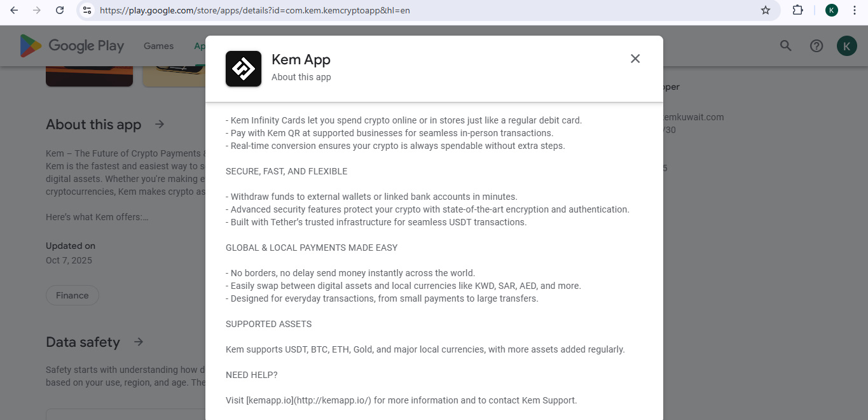
Task: Click the Google Play logo
Action: pos(72,46)
